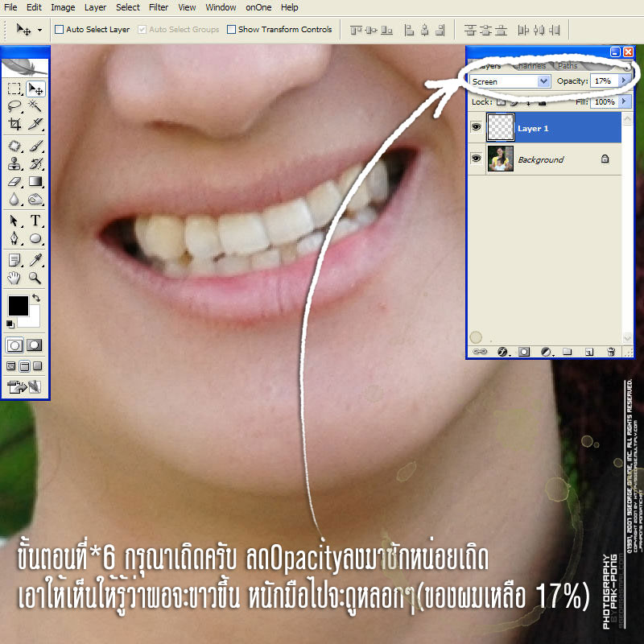The height and width of the screenshot is (644, 644).
Task: Create a new layer from Layers panel
Action: (x=589, y=352)
